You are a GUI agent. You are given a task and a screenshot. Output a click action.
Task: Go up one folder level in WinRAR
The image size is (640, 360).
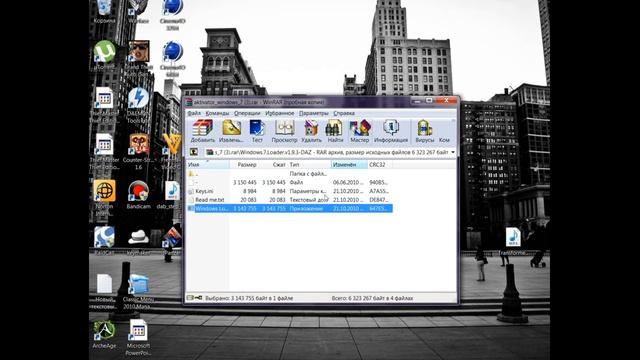coord(194,152)
